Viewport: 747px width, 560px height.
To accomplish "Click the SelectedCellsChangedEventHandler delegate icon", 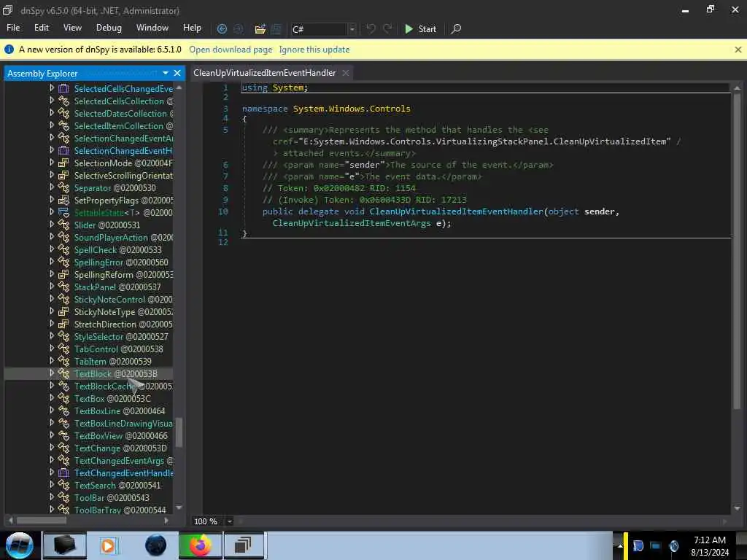I will pos(63,88).
